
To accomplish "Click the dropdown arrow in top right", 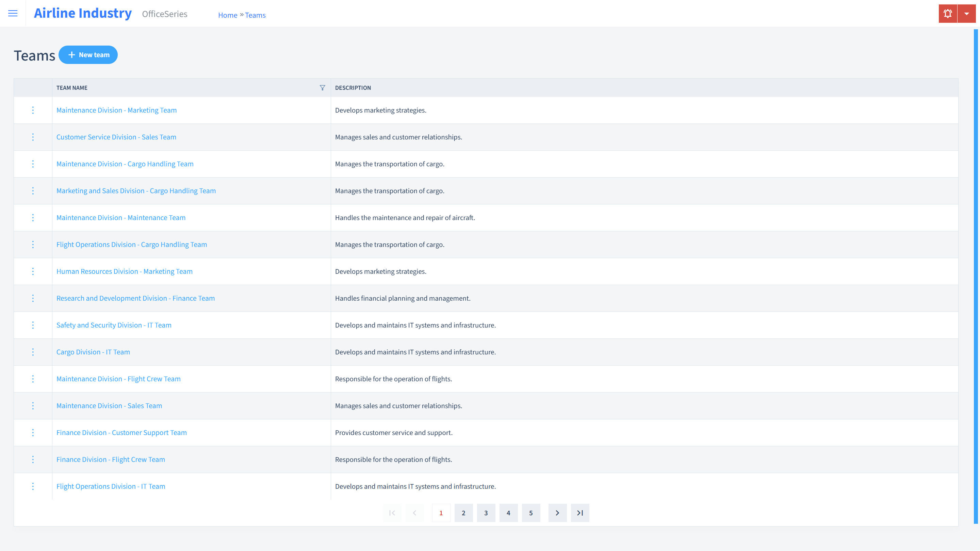I will click(967, 14).
